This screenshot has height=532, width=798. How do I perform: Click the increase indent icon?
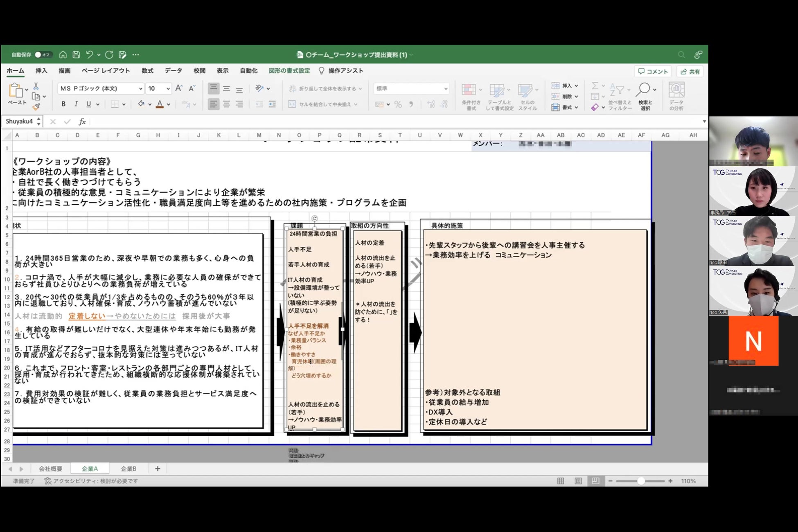(x=272, y=104)
